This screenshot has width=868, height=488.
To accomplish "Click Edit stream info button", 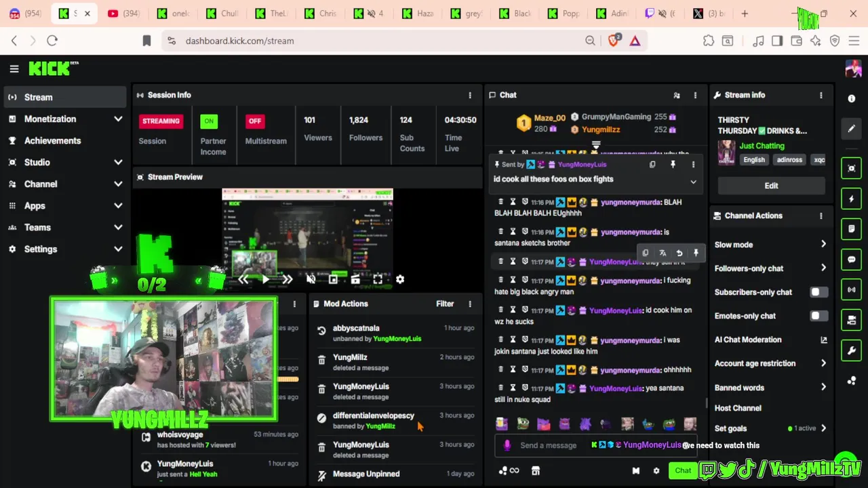I will click(771, 186).
